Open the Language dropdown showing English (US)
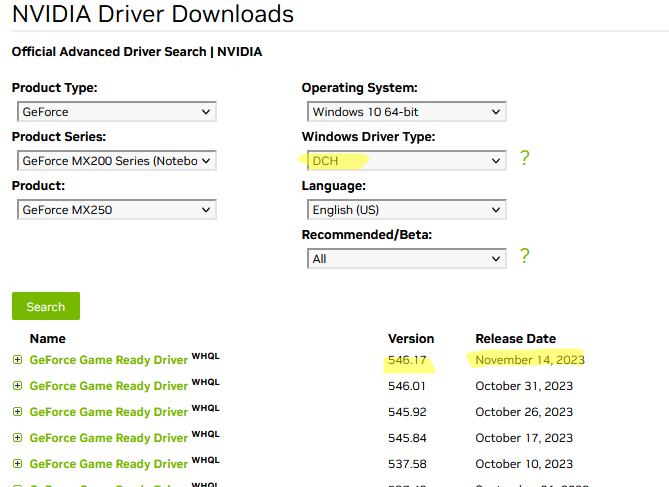The height and width of the screenshot is (487, 669). pyautogui.click(x=407, y=210)
